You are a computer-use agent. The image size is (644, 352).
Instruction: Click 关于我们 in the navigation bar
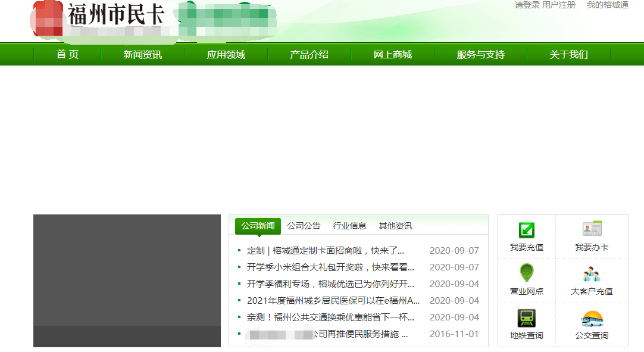click(x=568, y=55)
